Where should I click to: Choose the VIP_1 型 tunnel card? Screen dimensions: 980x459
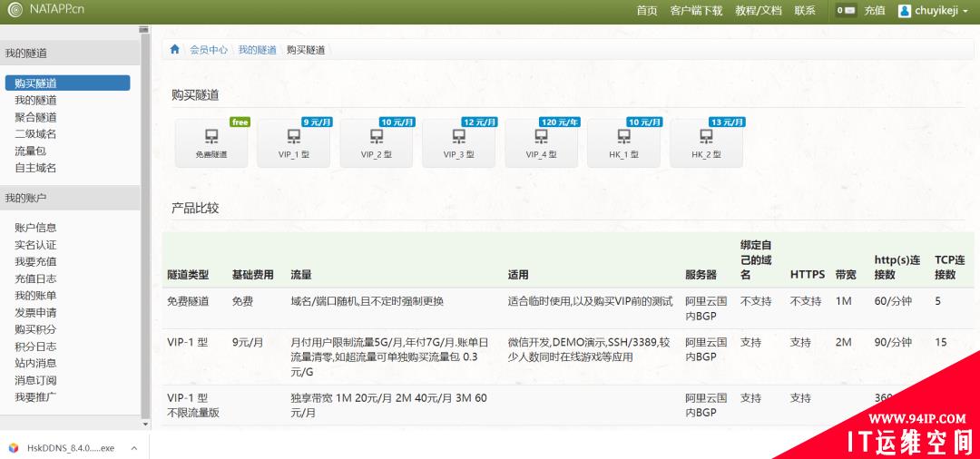tap(294, 143)
